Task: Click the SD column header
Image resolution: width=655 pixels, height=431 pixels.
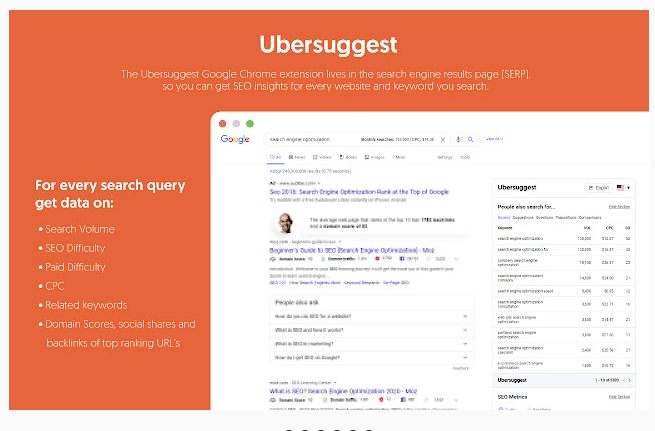Action: click(627, 228)
